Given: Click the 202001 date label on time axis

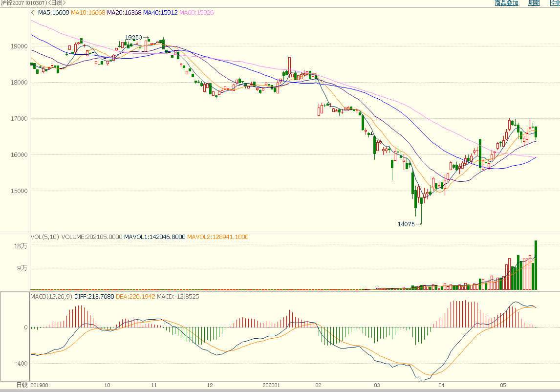Looking at the screenshot, I should click(272, 385).
